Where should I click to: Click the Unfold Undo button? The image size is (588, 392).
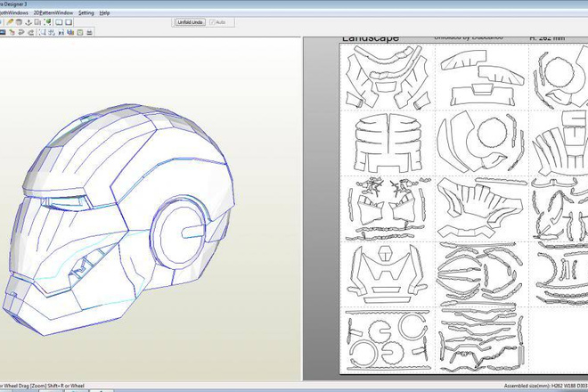tap(190, 22)
